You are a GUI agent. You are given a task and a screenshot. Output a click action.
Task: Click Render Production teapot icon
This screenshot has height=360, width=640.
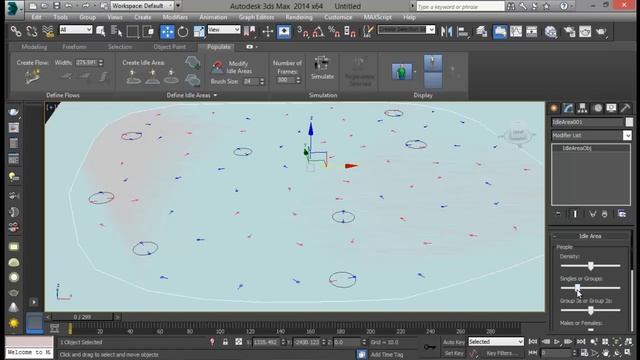pyautogui.click(x=601, y=31)
